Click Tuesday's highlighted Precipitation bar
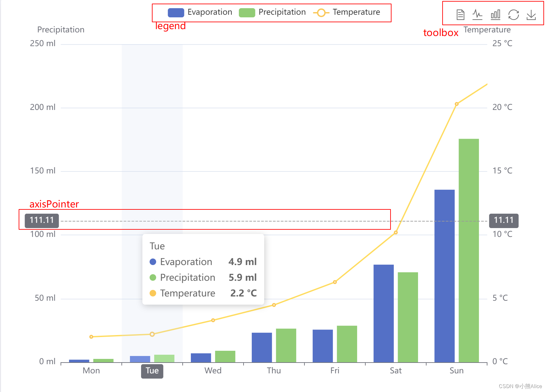The height and width of the screenshot is (392, 547). point(164,359)
